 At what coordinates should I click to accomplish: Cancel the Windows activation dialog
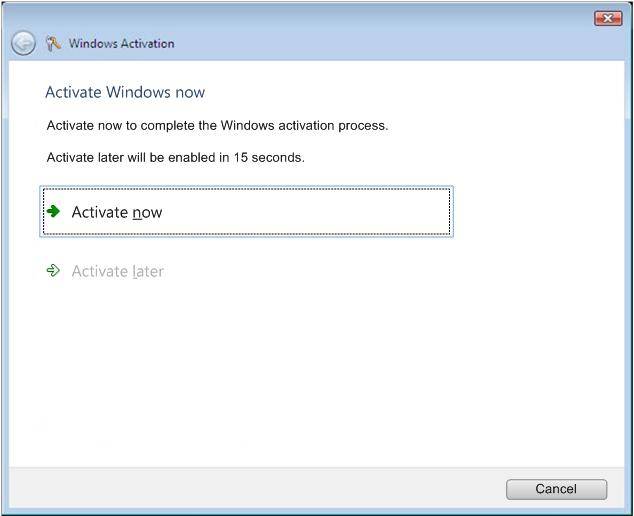coord(556,489)
